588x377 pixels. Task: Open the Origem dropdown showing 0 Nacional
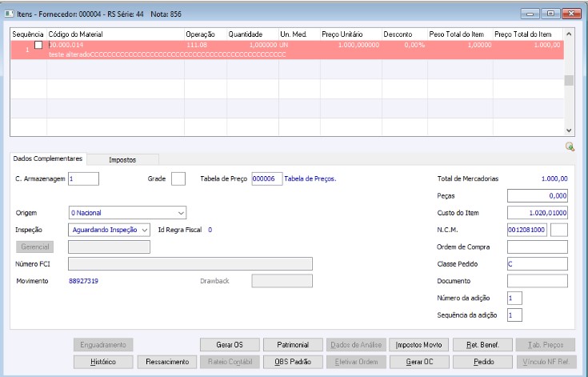127,213
